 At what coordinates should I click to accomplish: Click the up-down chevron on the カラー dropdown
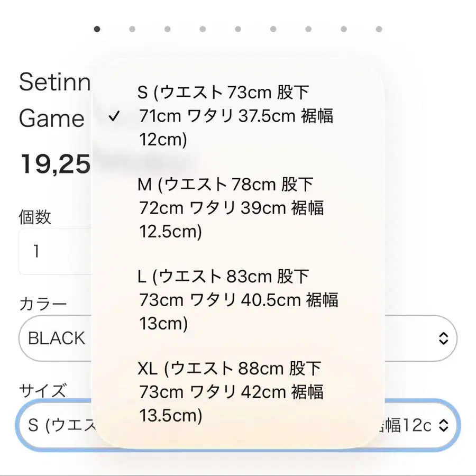point(444,338)
